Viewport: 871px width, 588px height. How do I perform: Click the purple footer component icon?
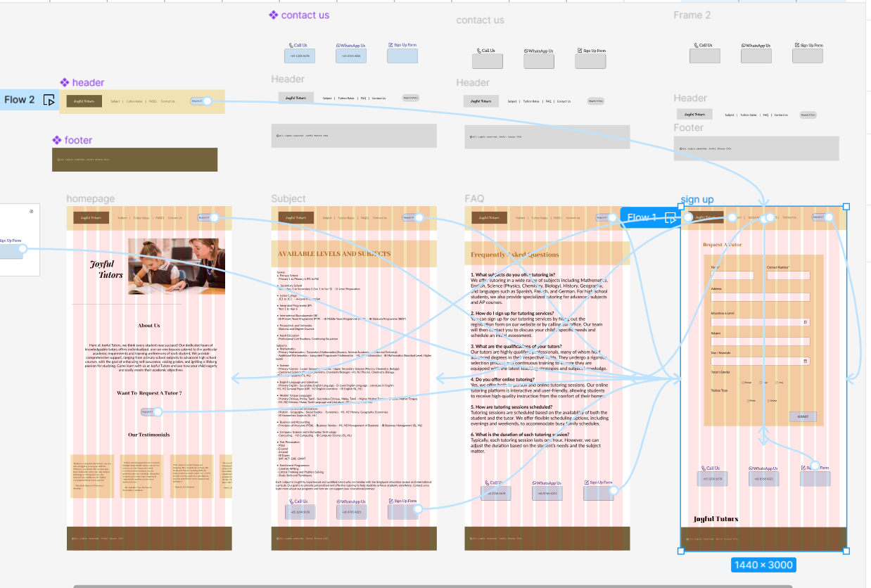coord(57,140)
